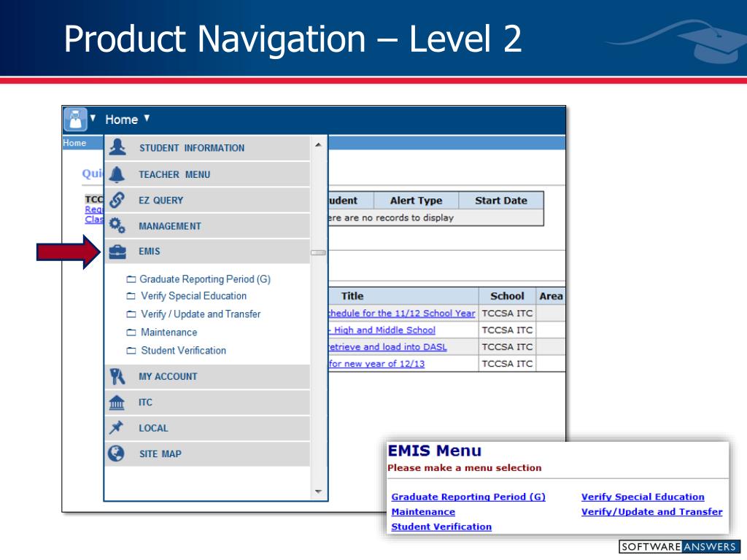Click the student avatar icon in header
The image size is (747, 560).
(75, 119)
